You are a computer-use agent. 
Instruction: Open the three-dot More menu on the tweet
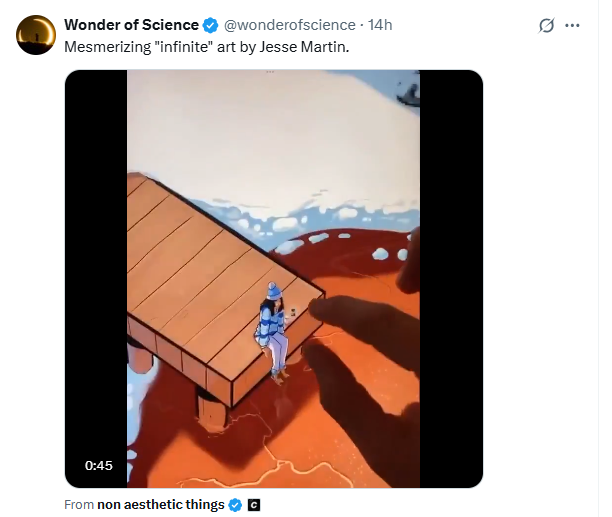tap(573, 26)
